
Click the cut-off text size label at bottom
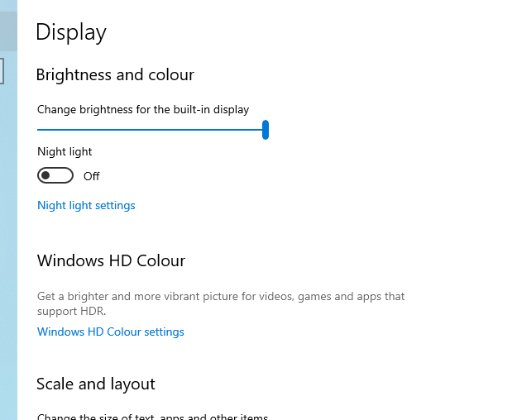tap(153, 416)
